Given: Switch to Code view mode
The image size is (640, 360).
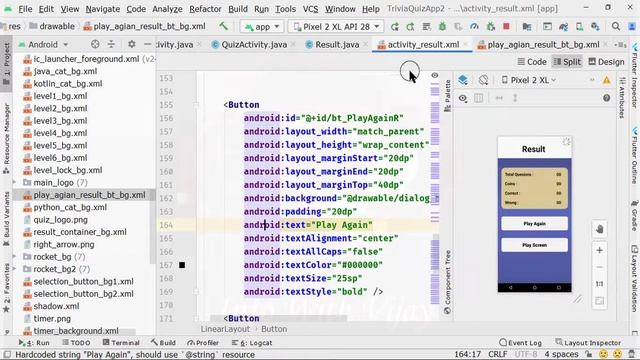Looking at the screenshot, I should 532,62.
